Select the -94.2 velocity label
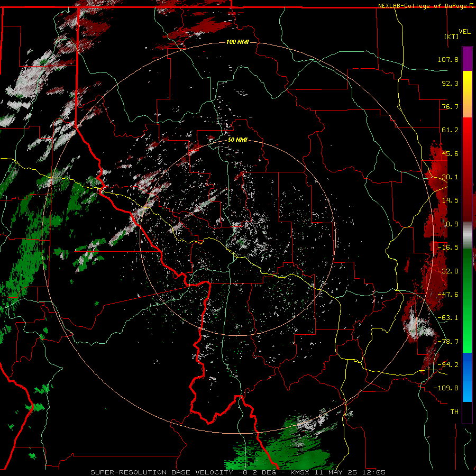Image resolution: width=476 pixels, height=476 pixels. click(448, 365)
